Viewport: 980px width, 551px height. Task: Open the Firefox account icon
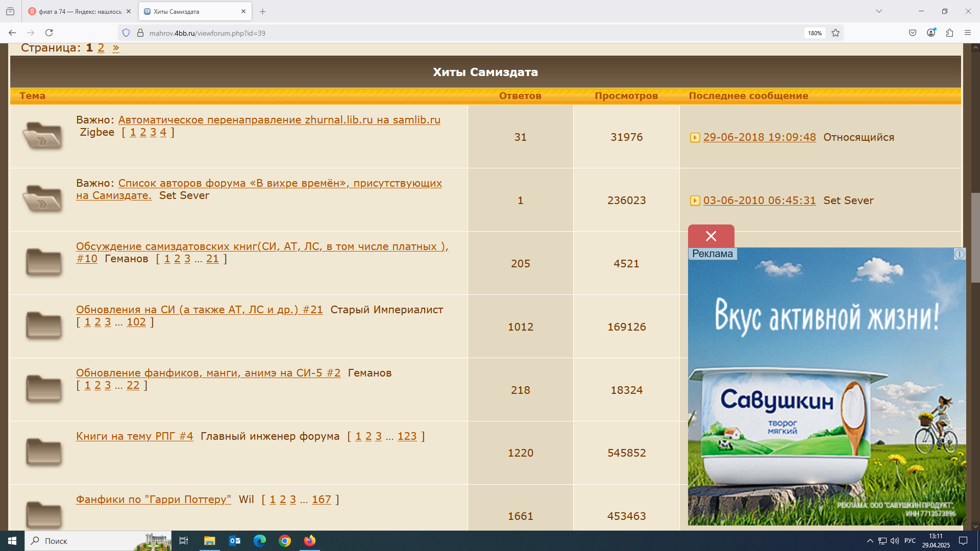[x=931, y=33]
